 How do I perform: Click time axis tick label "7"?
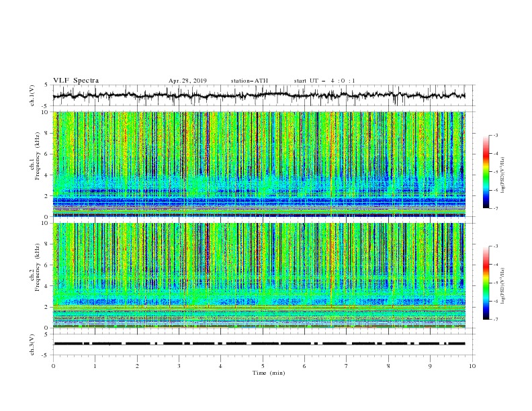(347, 366)
